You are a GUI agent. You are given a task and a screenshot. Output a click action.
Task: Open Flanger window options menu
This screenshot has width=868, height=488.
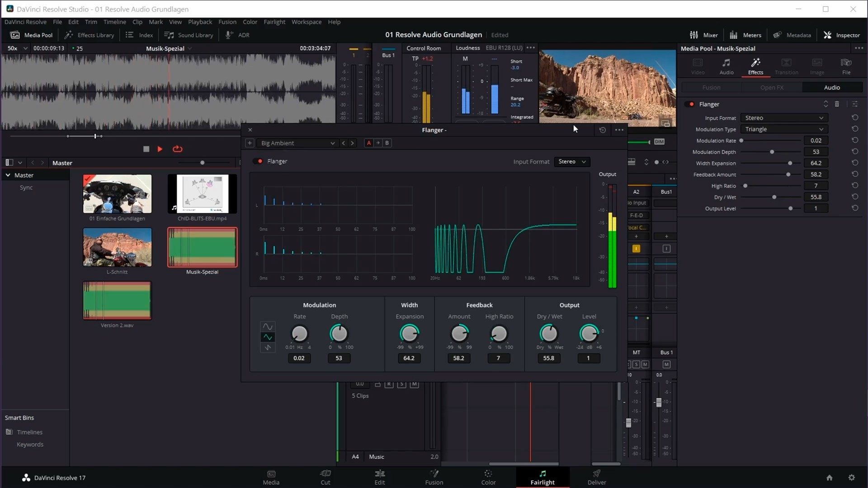(x=619, y=130)
